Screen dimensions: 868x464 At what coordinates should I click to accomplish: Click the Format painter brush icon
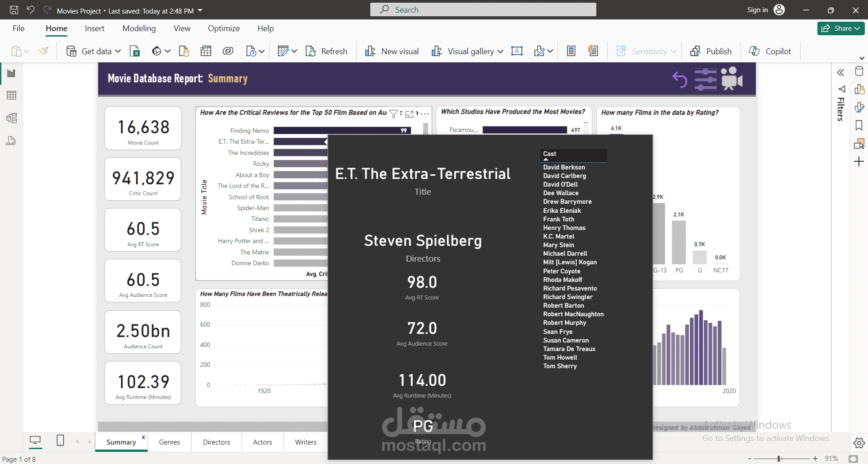[43, 51]
